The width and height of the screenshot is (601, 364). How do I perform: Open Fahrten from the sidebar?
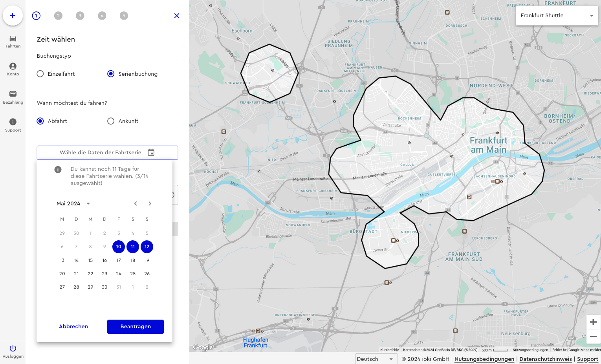tap(13, 41)
